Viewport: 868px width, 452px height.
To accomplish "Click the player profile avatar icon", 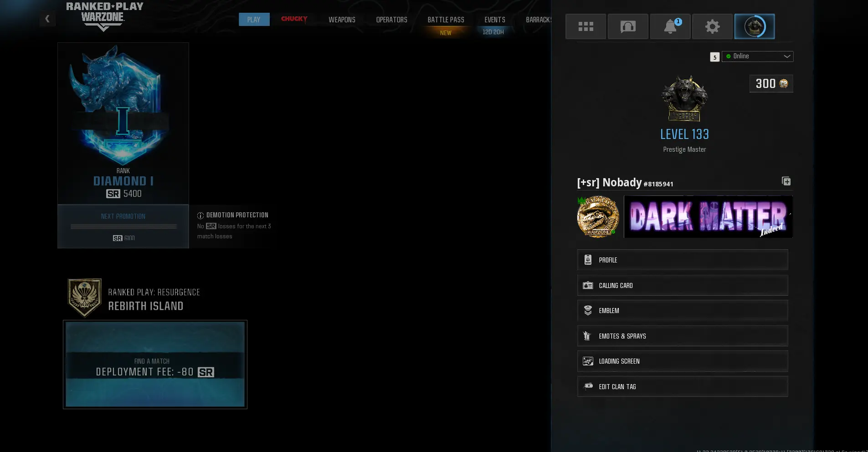I will point(755,26).
